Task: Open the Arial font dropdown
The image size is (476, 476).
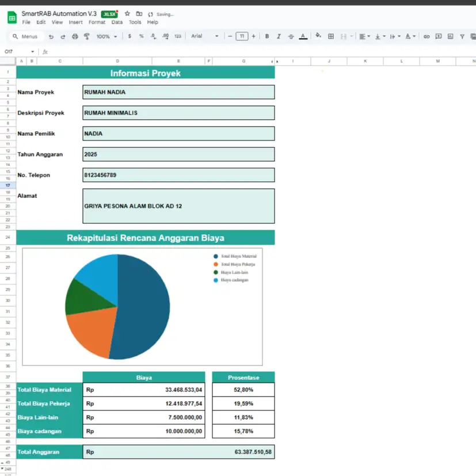Action: point(204,36)
